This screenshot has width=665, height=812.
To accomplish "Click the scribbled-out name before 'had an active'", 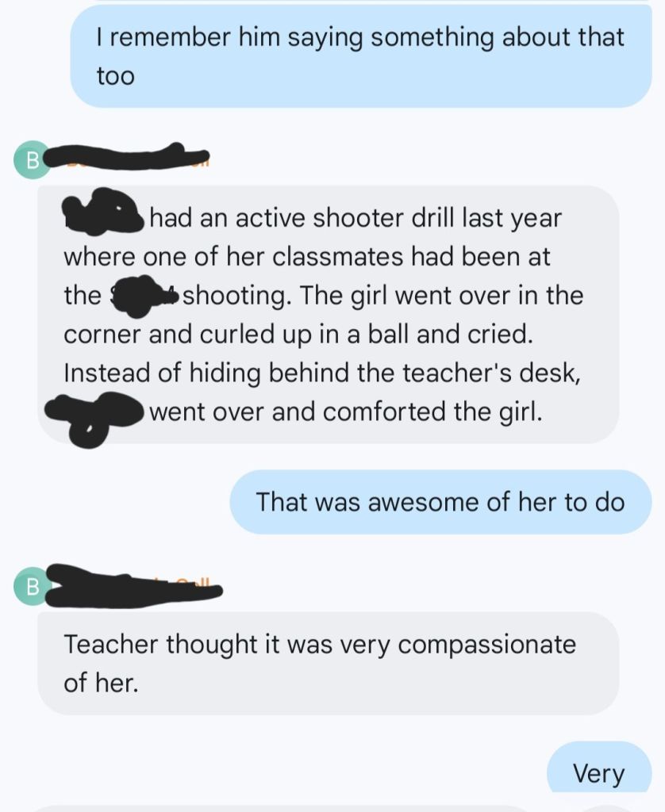I will (102, 210).
